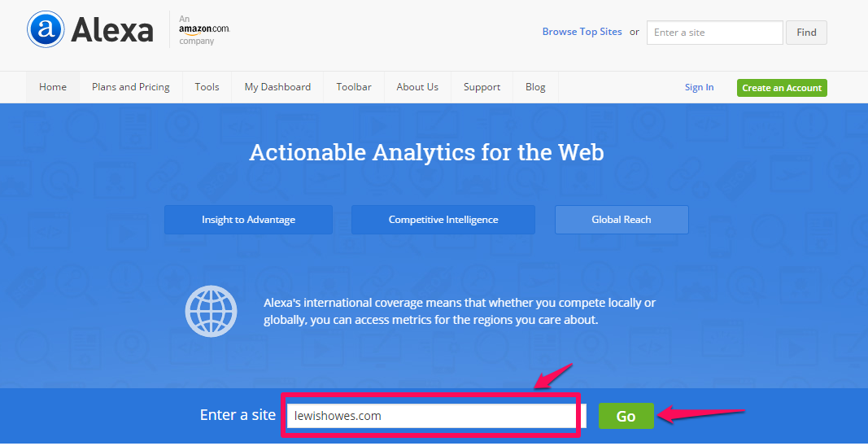Open the Toolbar menu item
Screen dimensions: 868x446
tap(354, 87)
